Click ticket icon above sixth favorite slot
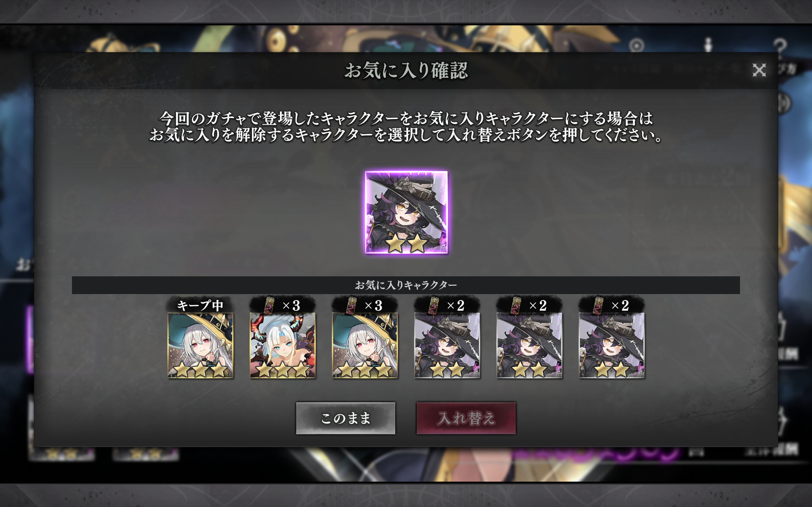Viewport: 812px width, 507px height. pos(598,305)
